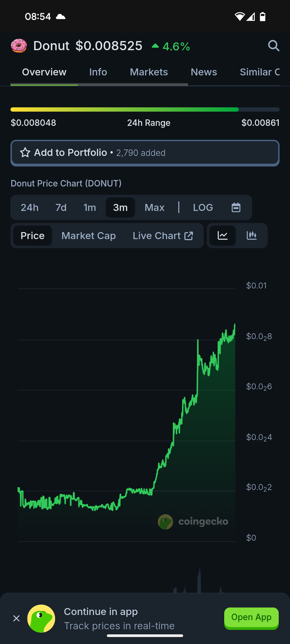Select the Max time range
This screenshot has height=644, width=290.
click(x=154, y=207)
